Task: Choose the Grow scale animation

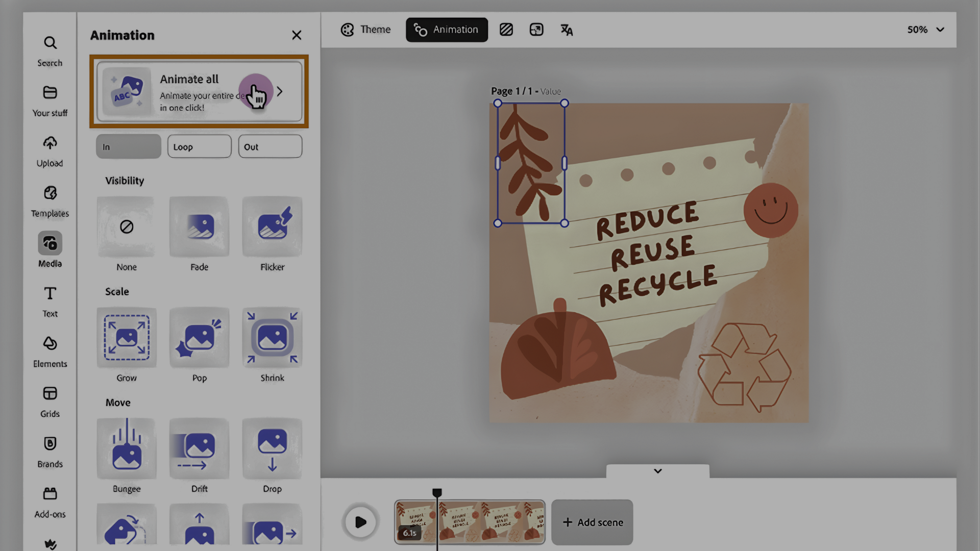Action: 127,338
